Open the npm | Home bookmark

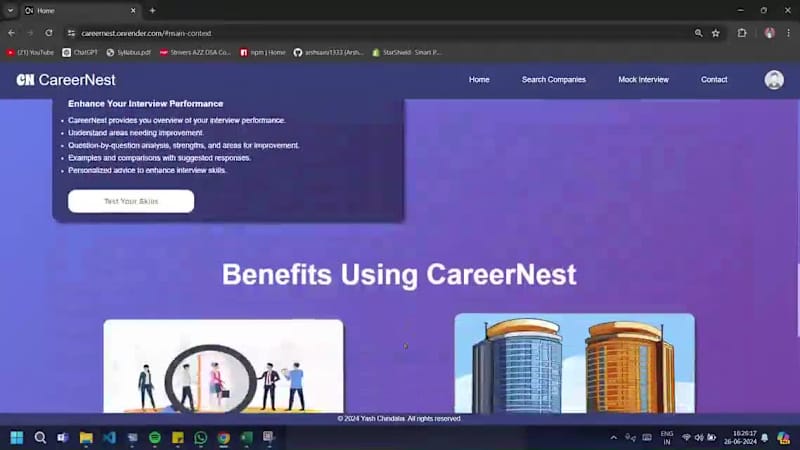[263, 52]
